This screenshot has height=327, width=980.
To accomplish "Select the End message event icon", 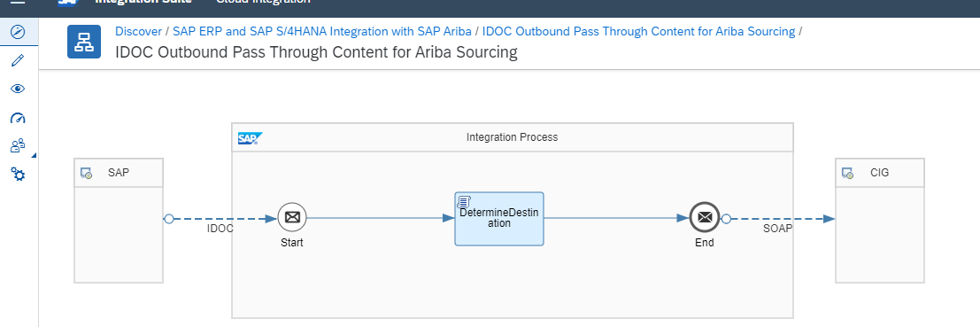I will [705, 218].
